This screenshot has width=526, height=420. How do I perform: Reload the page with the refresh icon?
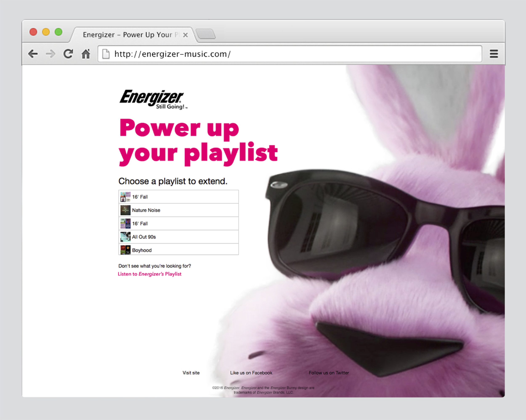pyautogui.click(x=68, y=54)
